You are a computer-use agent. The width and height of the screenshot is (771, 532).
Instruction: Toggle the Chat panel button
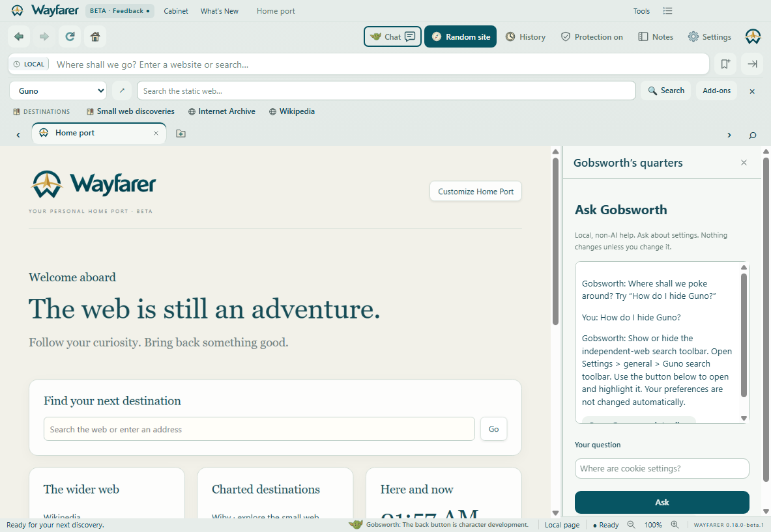point(392,37)
